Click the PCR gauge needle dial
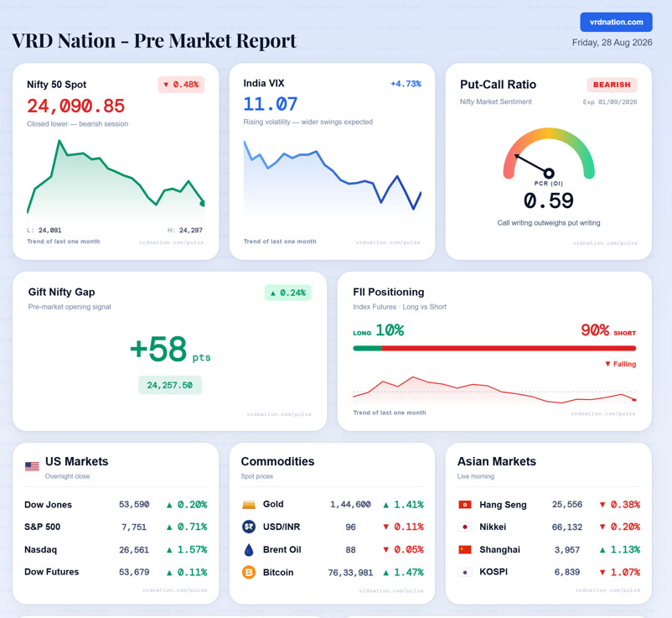 point(549,153)
